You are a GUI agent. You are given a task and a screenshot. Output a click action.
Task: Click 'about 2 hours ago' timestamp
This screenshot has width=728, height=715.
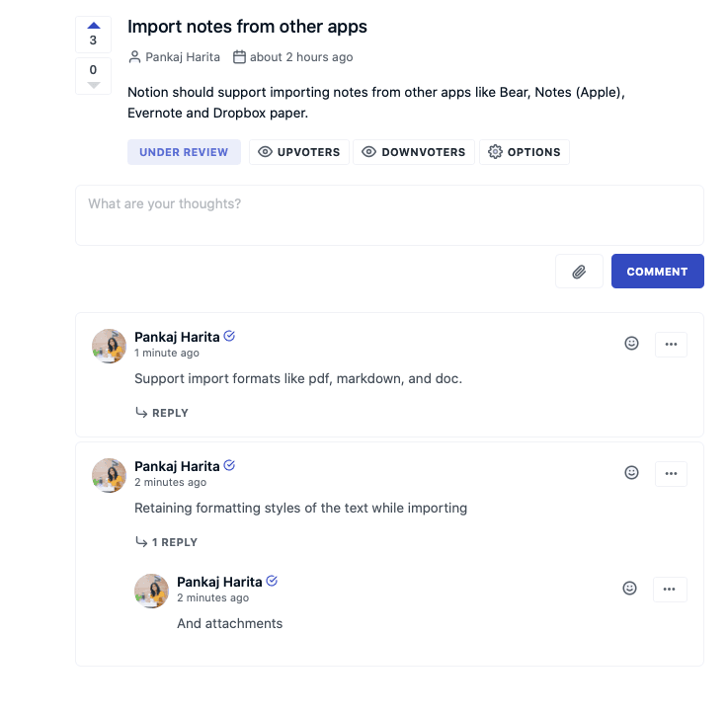pos(301,57)
